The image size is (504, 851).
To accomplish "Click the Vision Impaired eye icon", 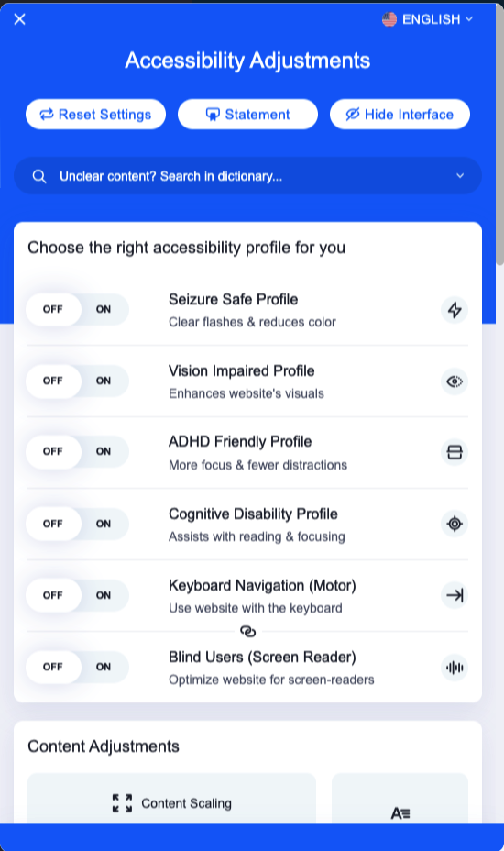I will [455, 381].
